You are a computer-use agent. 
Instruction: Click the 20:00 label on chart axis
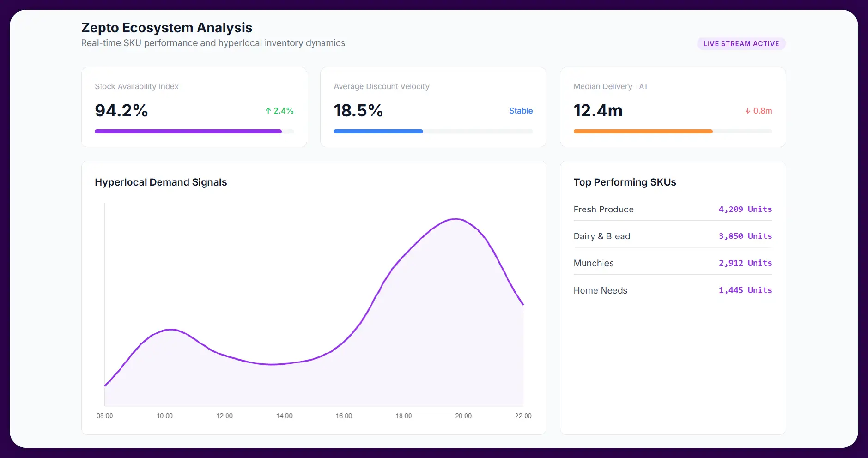[463, 416]
